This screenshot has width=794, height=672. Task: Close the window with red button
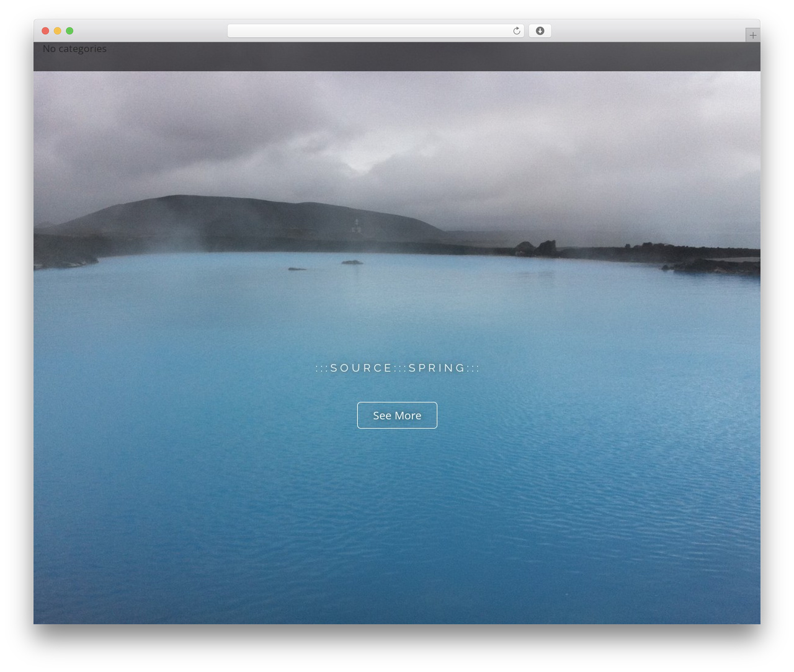pos(45,31)
